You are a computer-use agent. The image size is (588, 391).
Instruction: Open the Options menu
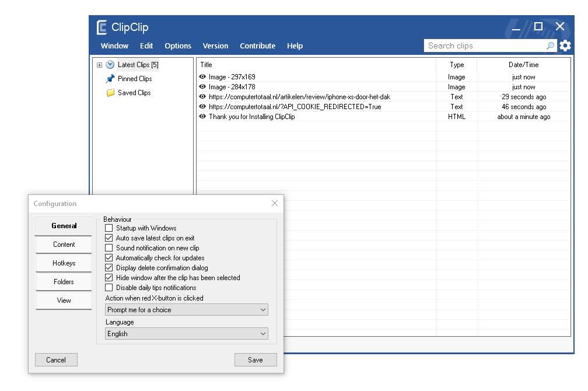(178, 46)
